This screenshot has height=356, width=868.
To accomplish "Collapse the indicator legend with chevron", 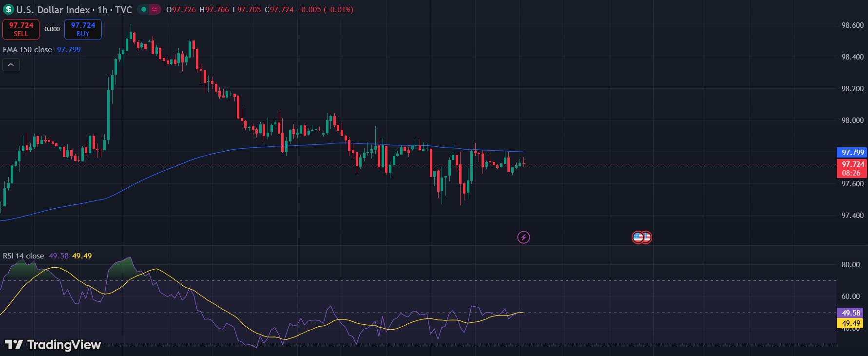I will click(11, 65).
